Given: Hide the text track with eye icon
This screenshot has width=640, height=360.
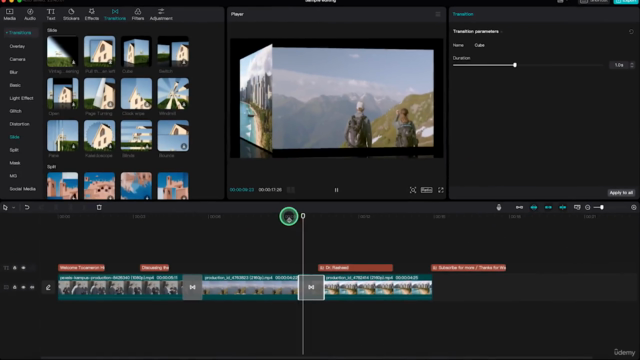Looking at the screenshot, I should [23, 268].
